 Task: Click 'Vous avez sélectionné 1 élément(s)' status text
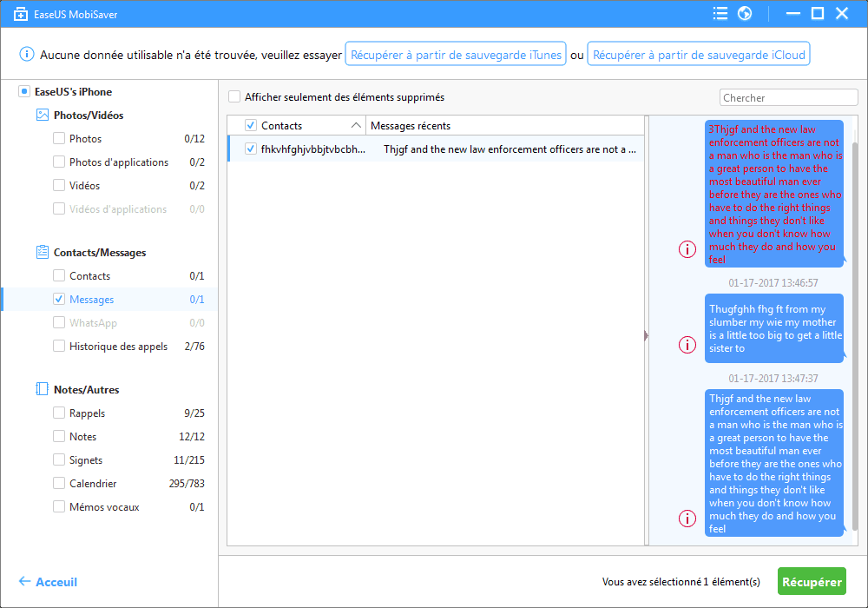click(681, 581)
